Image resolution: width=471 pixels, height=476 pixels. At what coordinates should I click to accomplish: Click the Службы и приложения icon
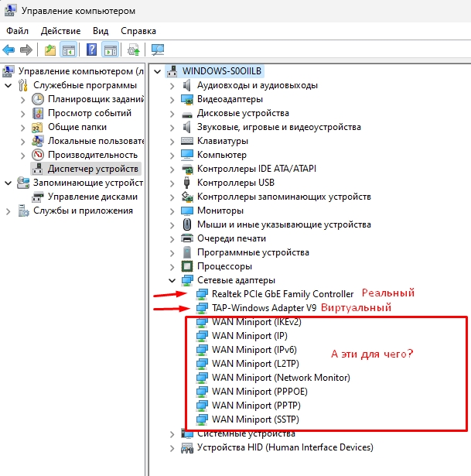tap(23, 211)
